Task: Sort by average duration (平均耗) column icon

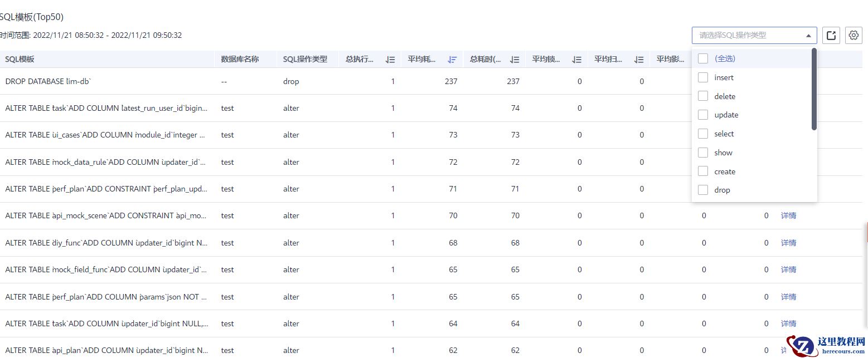Action: coord(453,60)
